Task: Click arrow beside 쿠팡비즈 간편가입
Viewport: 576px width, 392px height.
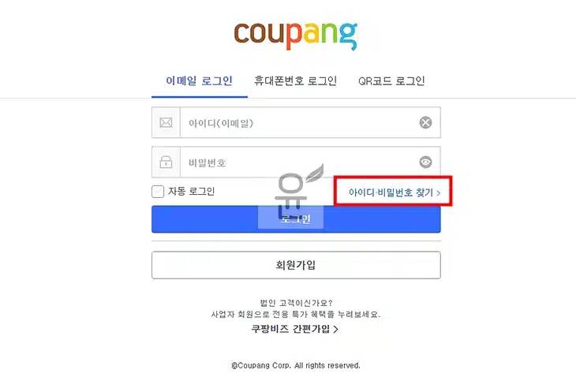Action: click(336, 329)
